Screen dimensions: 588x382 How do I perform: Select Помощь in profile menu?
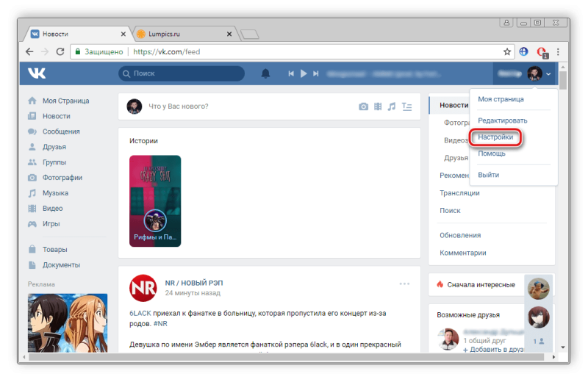[x=492, y=154]
